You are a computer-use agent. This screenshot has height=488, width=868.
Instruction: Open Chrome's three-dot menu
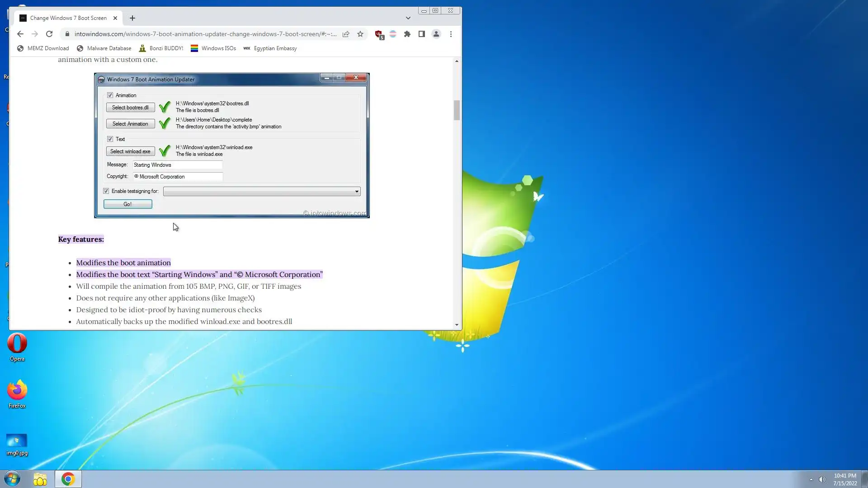click(451, 34)
